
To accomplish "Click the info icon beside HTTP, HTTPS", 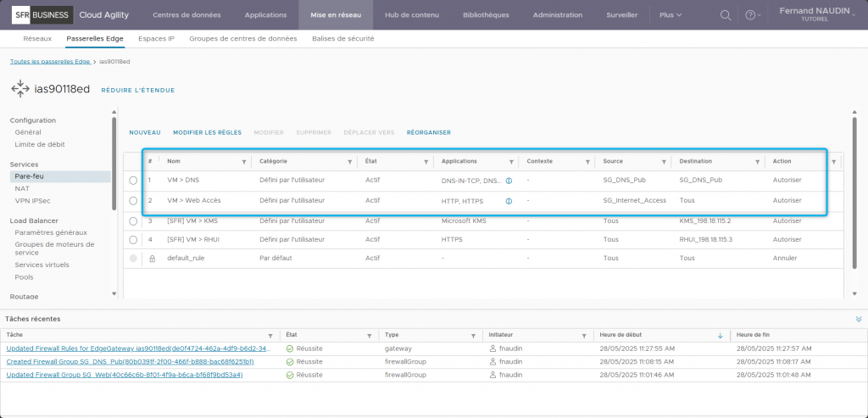I will coord(509,201).
